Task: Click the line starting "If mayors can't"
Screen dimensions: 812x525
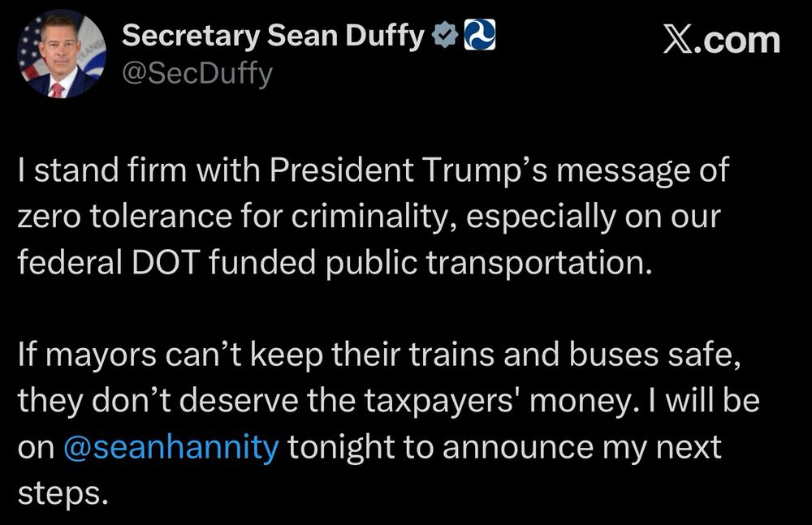Action: pyautogui.click(x=379, y=355)
